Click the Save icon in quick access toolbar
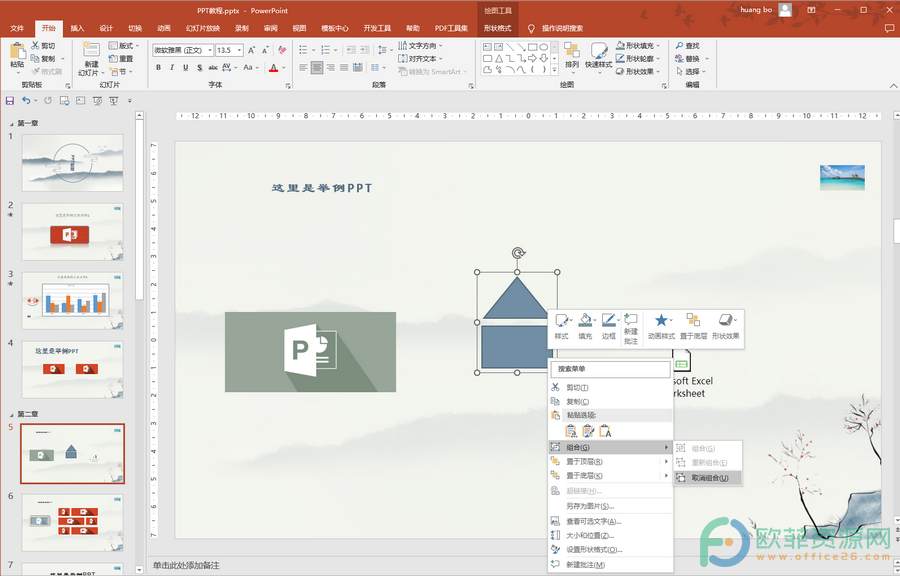Screen dimensions: 900x576 coord(10,100)
